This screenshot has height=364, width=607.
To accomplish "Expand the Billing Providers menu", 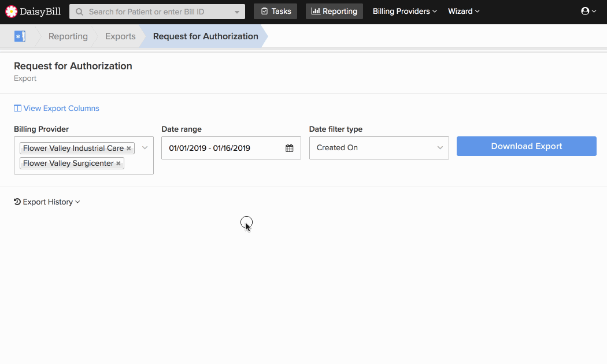I will click(x=405, y=11).
